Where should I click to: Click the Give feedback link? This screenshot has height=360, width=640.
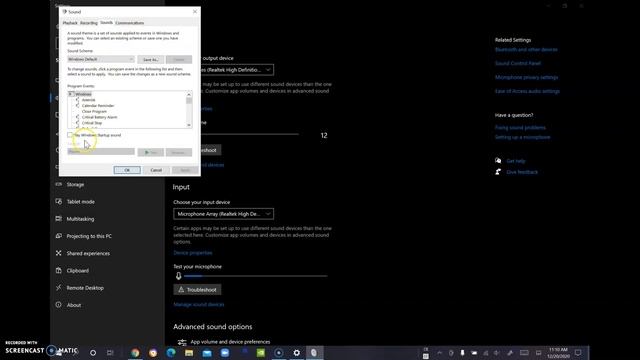pos(522,172)
